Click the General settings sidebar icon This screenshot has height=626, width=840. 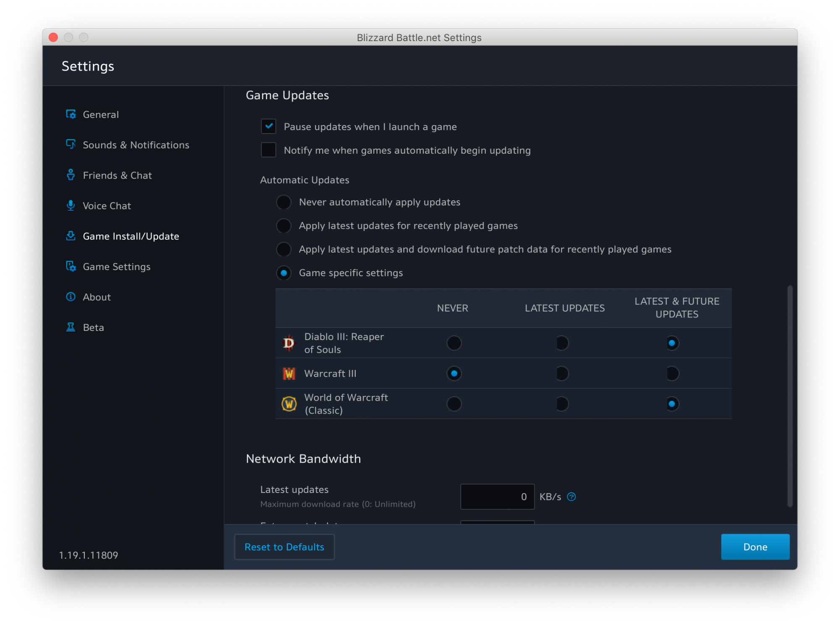pyautogui.click(x=71, y=114)
